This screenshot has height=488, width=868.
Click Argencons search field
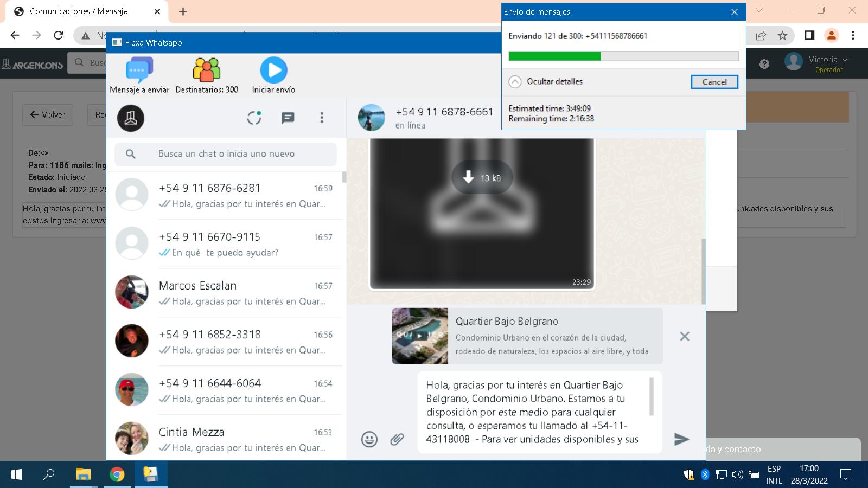tap(87, 63)
